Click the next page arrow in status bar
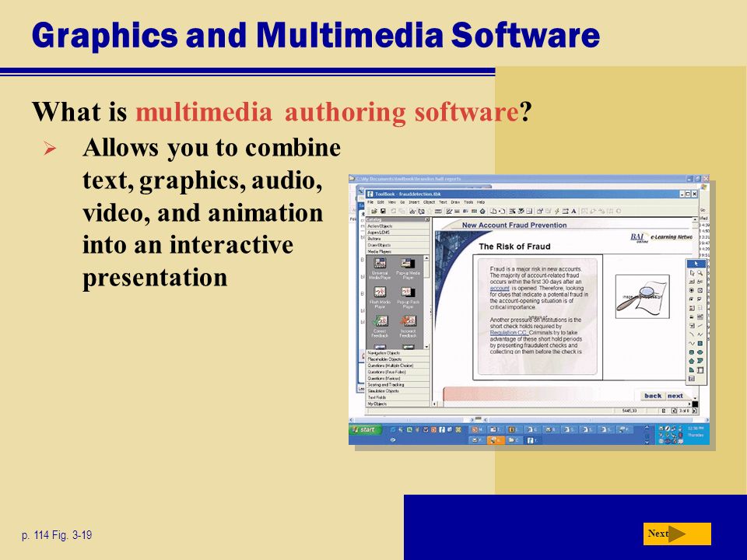 click(x=695, y=411)
